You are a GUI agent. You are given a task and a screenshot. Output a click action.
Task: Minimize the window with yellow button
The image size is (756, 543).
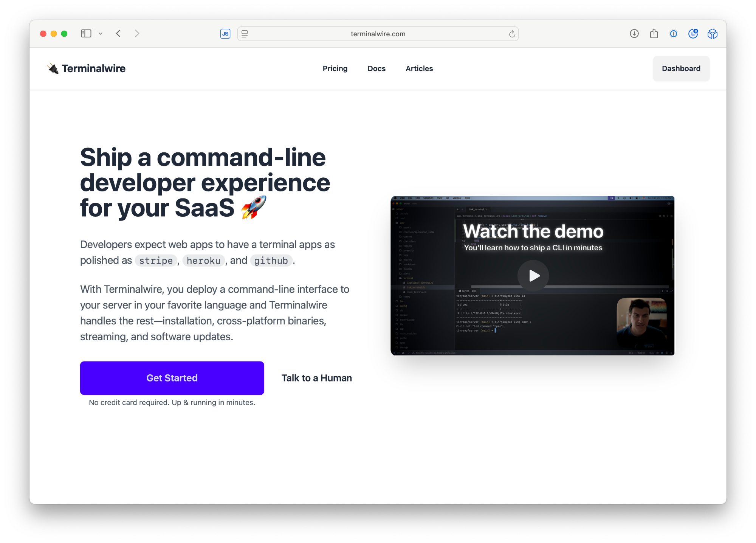[54, 34]
